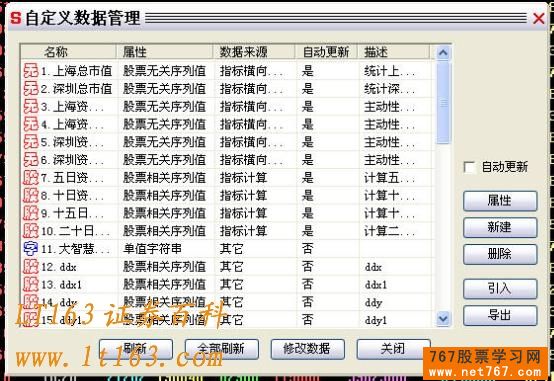Import data using the 引入 button
Screen dimensions: 554x381
coord(500,289)
